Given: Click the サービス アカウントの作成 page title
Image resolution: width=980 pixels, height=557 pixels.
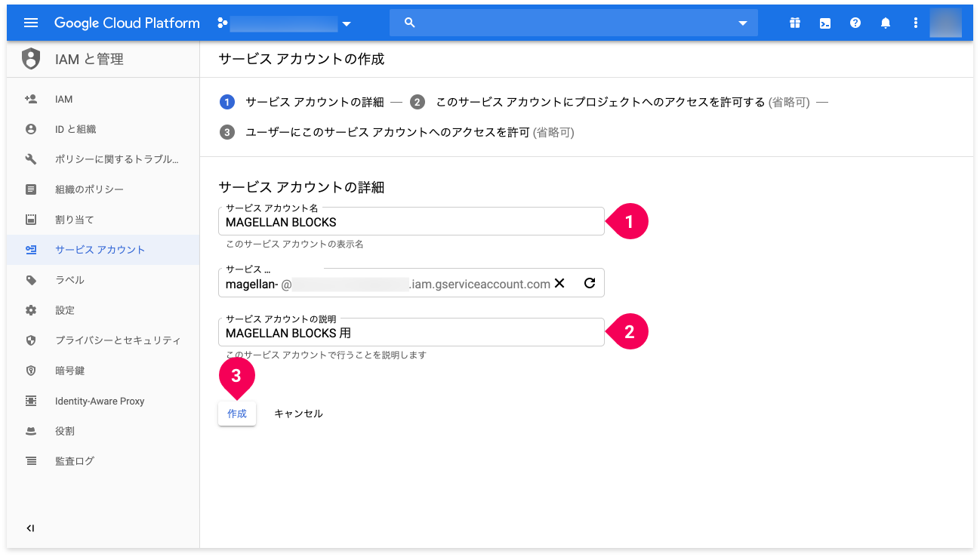Looking at the screenshot, I should pyautogui.click(x=301, y=59).
